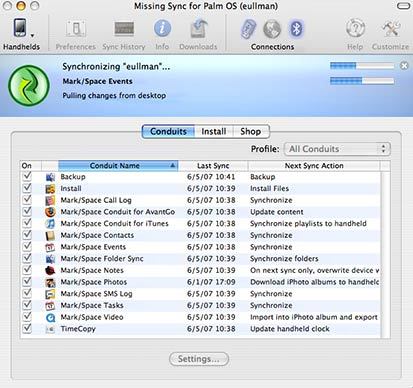The width and height of the screenshot is (413, 388).
Task: Reverse sort via Conduit Name column header
Action: [x=118, y=166]
